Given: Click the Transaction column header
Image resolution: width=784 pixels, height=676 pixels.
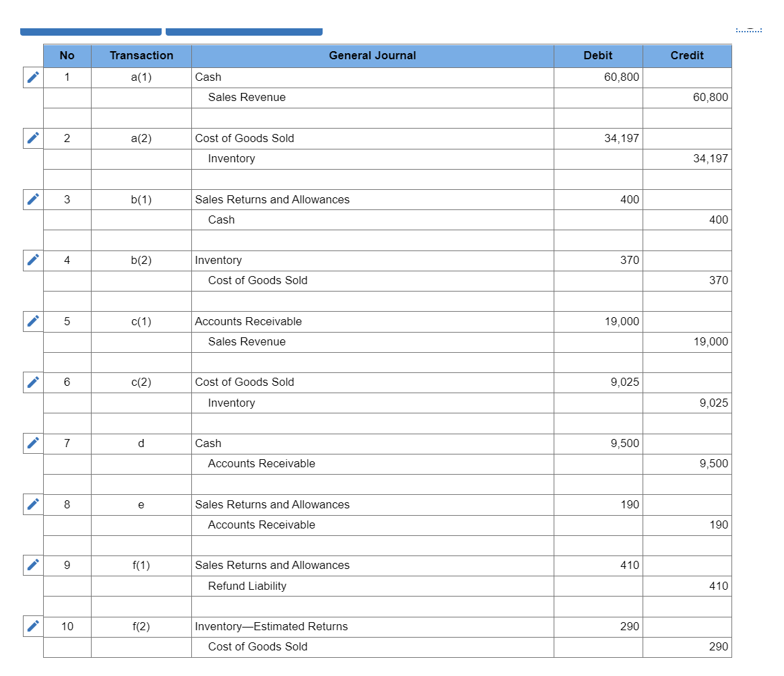Looking at the screenshot, I should (x=141, y=56).
